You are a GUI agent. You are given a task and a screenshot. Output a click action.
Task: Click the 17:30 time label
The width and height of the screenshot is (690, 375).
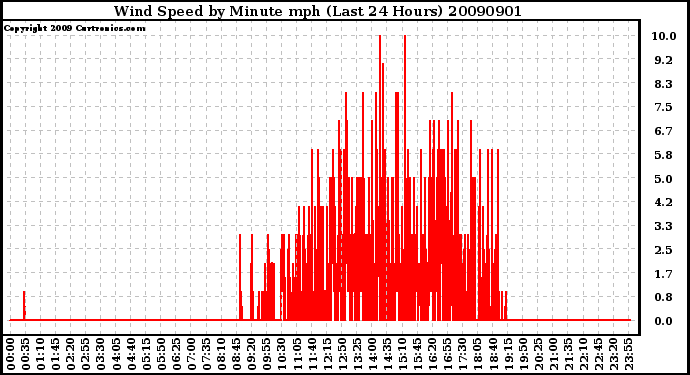[462, 354]
